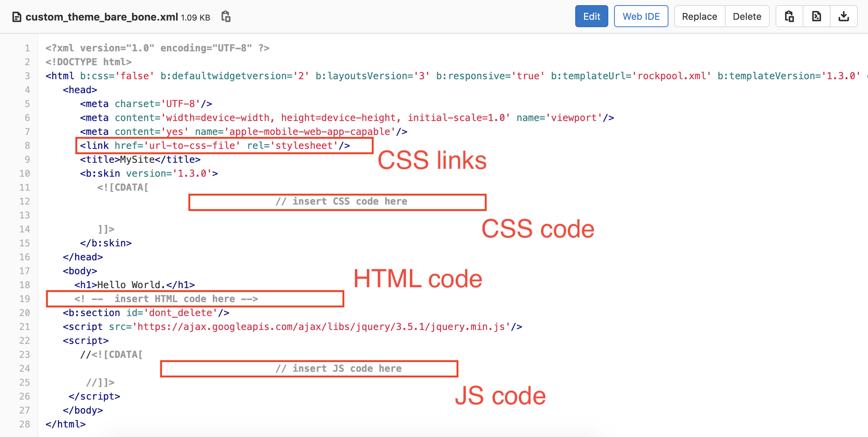Screen dimensions: 868x437
Task: Click line number 28
Action: (x=24, y=424)
